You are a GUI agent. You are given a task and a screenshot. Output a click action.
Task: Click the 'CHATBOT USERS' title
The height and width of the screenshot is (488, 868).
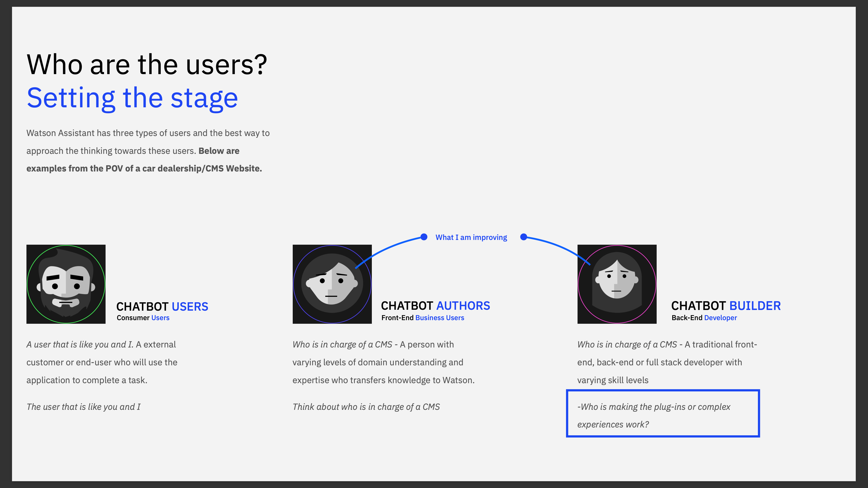(x=162, y=307)
